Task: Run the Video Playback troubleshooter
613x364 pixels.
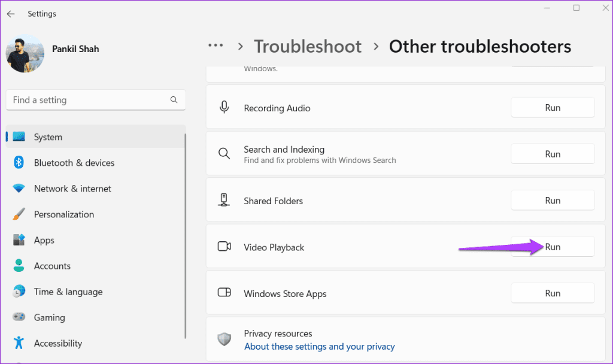Action: (552, 247)
